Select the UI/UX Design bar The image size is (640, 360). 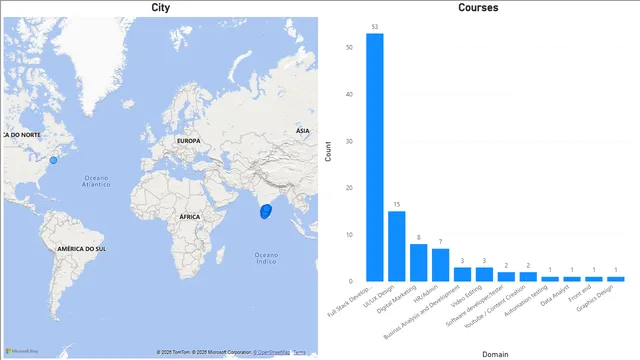397,247
